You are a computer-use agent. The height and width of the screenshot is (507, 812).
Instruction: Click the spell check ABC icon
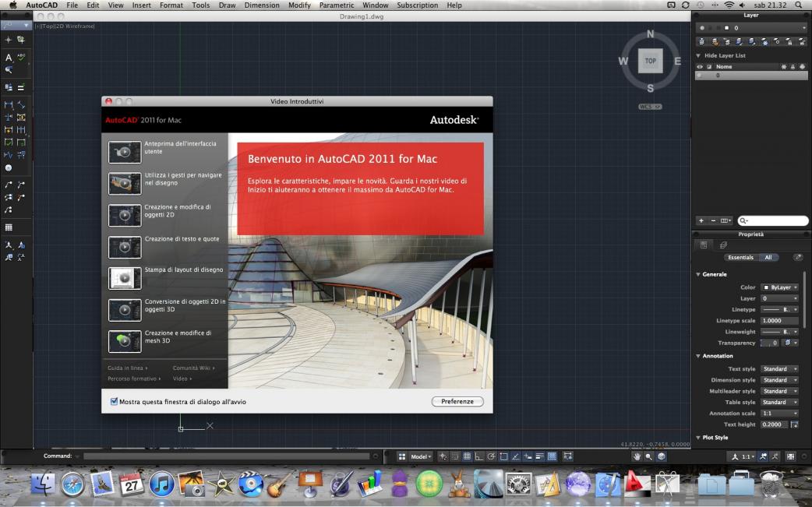[21, 58]
